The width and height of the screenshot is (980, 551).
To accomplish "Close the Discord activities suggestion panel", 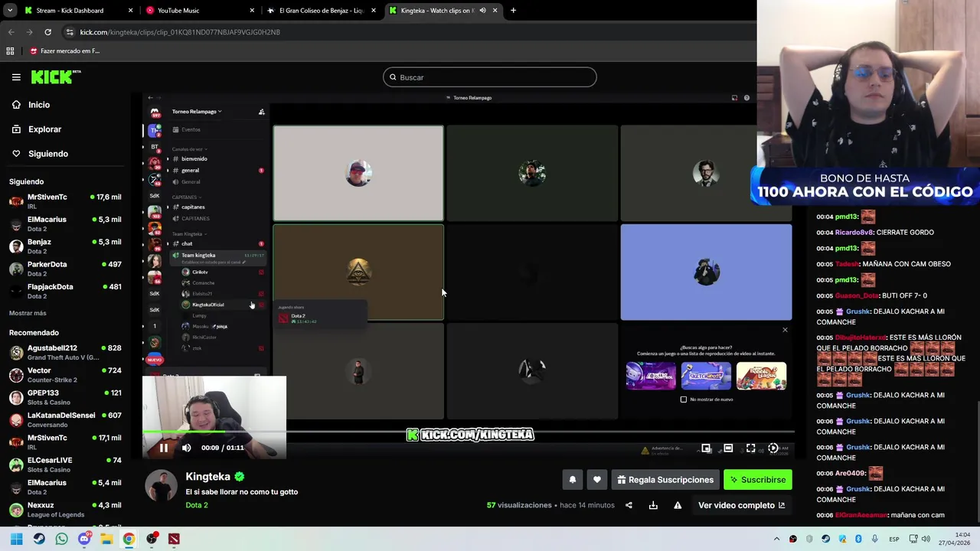I will (785, 330).
